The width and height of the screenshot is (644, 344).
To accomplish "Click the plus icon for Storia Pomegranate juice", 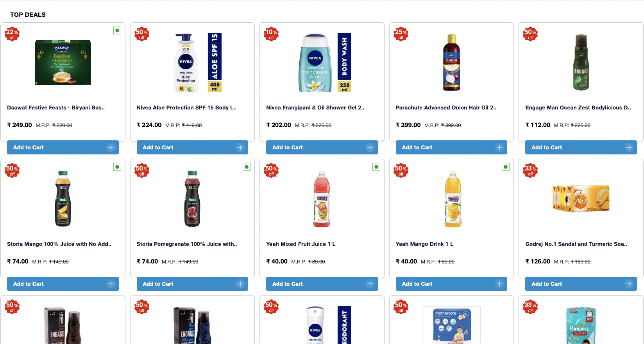I will [x=240, y=284].
